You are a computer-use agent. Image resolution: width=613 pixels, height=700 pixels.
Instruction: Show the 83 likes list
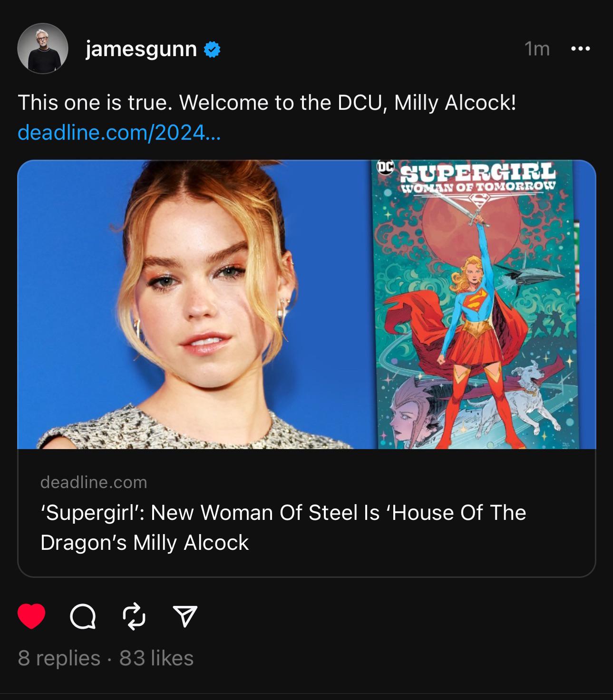point(156,658)
